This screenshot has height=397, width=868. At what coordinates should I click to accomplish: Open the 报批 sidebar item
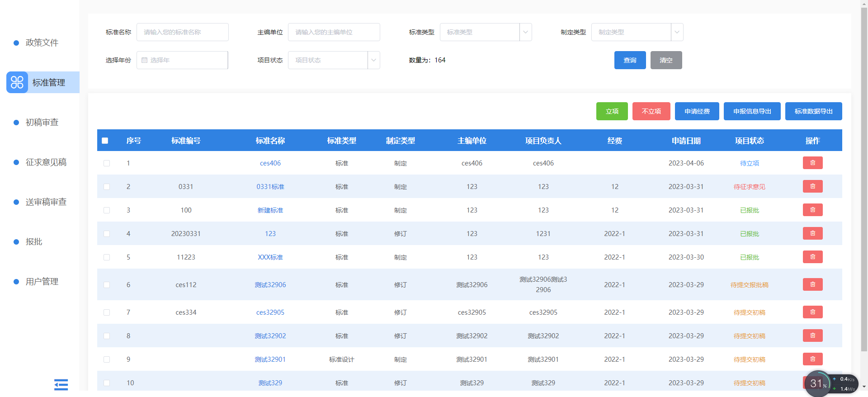(x=34, y=241)
